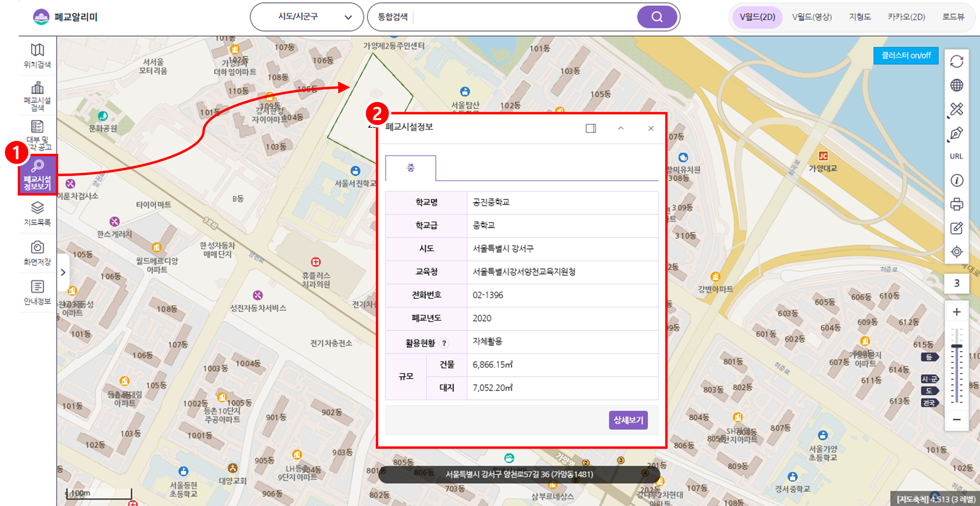Viewport: 980px width, 506px height.
Task: Select the 중 tab in the school info popup
Action: 410,167
